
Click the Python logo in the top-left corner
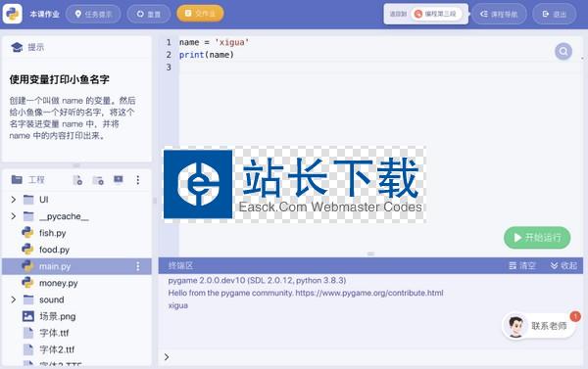click(x=13, y=14)
